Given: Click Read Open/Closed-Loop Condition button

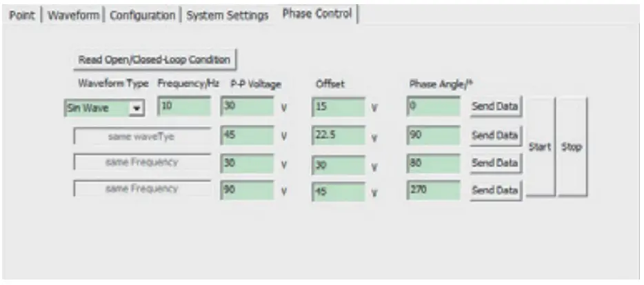Looking at the screenshot, I should [154, 59].
